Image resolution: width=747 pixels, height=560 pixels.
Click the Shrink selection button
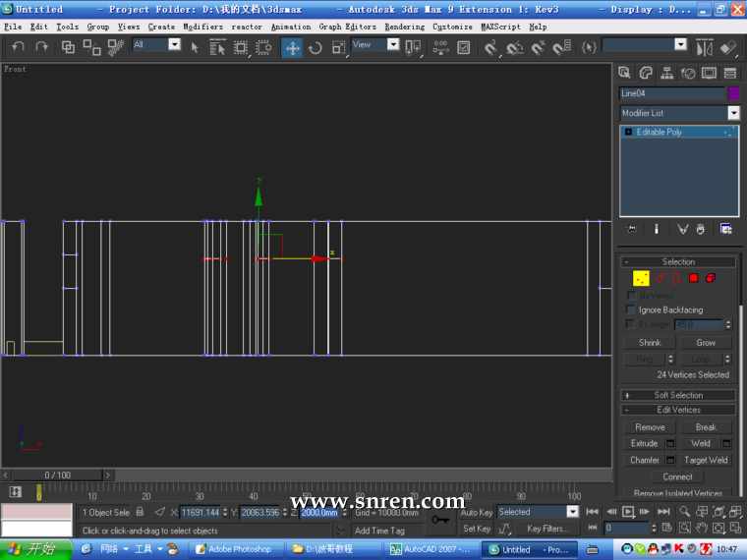pos(650,343)
